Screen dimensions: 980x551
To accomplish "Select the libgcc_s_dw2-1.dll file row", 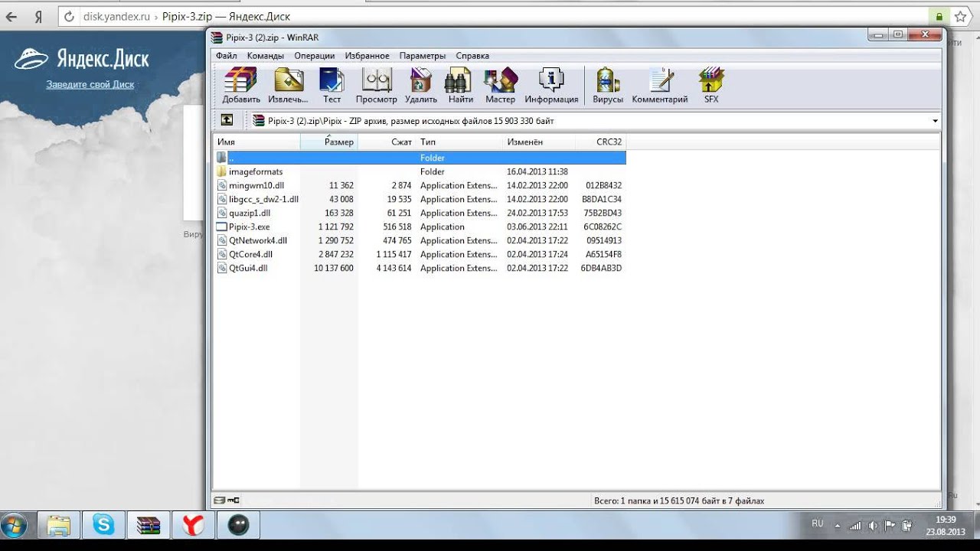I will click(x=420, y=199).
